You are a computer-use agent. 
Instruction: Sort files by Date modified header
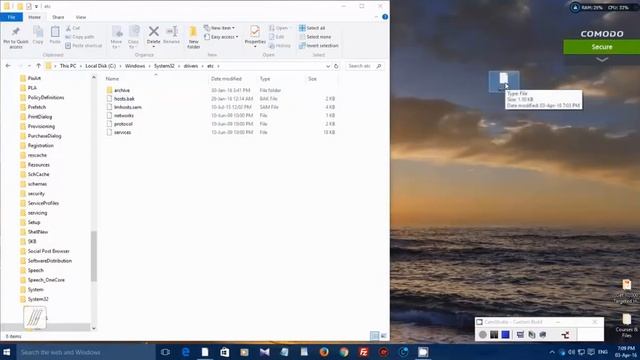[x=226, y=79]
